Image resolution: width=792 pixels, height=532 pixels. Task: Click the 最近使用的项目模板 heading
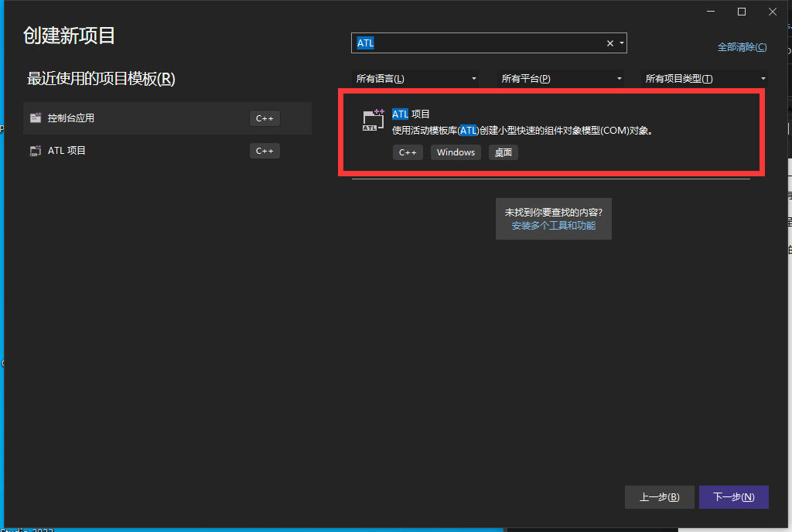point(101,79)
